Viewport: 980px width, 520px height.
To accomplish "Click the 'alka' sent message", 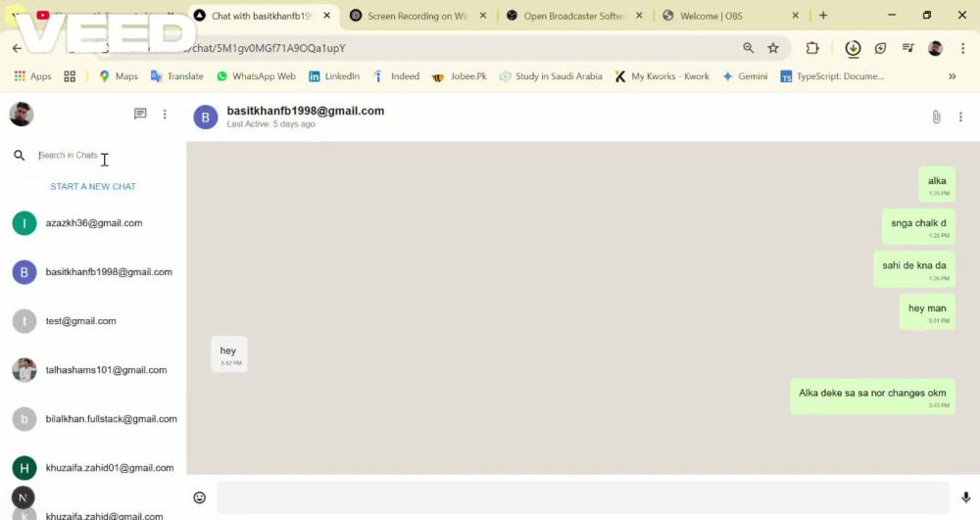I will click(x=937, y=184).
